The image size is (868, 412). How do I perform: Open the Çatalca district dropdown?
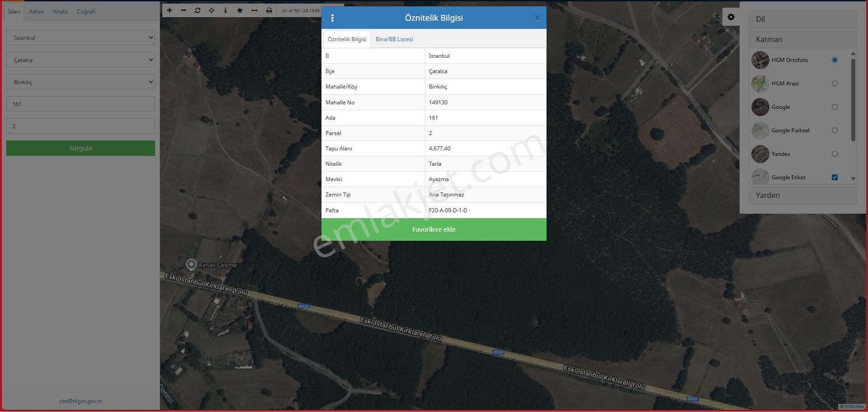tap(80, 60)
